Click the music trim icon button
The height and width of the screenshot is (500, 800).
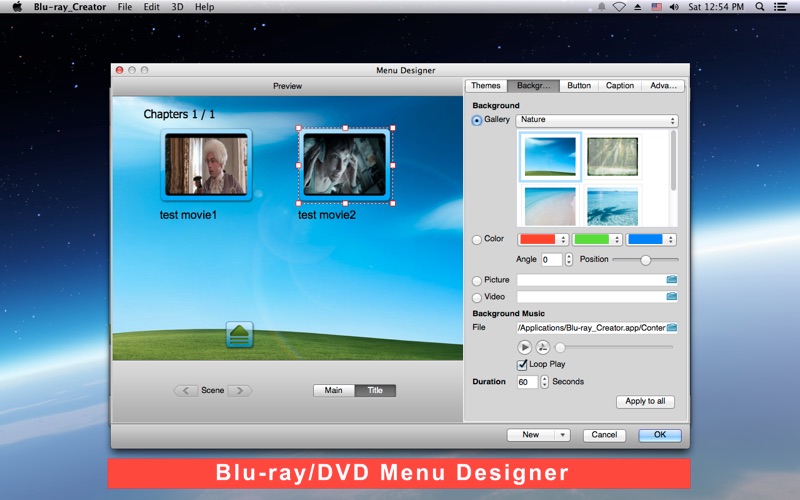542,347
